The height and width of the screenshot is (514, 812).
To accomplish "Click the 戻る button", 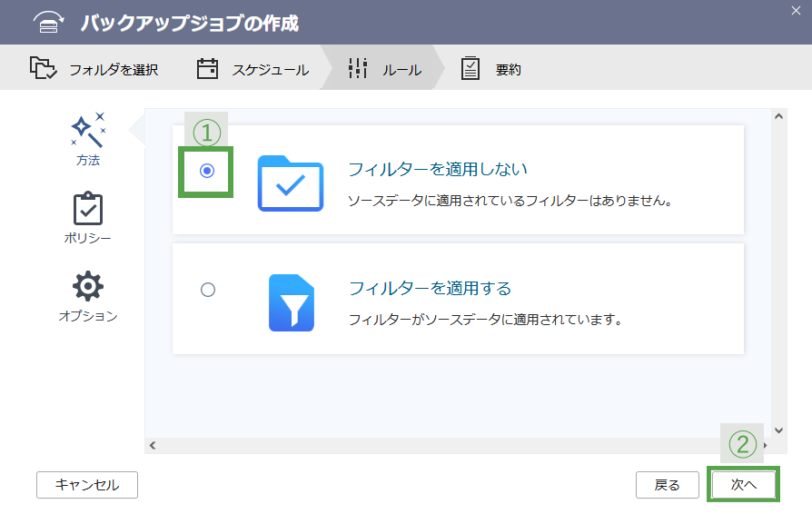I will (667, 485).
